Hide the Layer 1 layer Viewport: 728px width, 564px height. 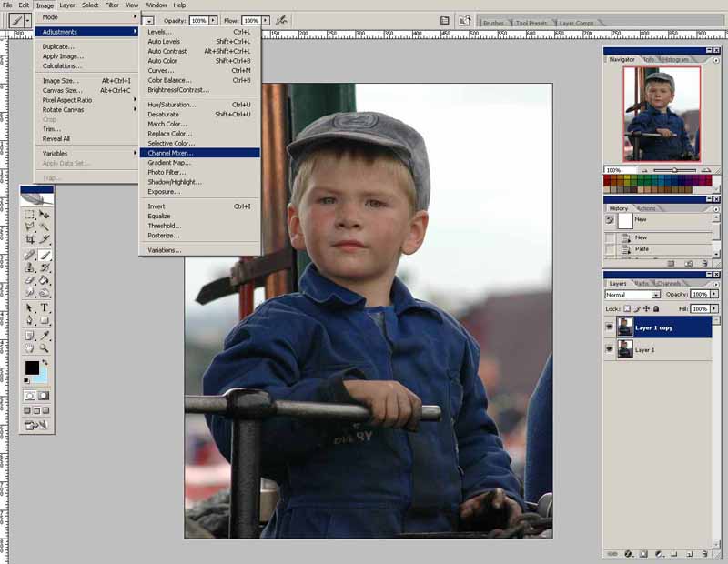[x=610, y=349]
